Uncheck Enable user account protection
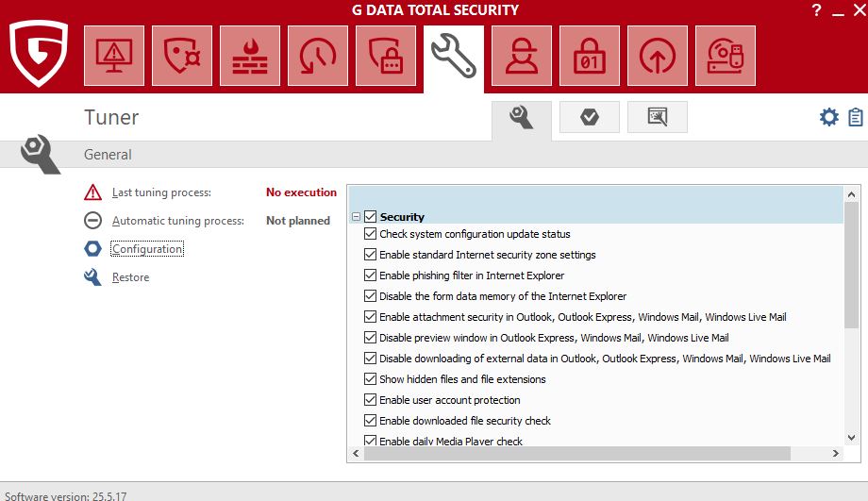 pyautogui.click(x=371, y=399)
